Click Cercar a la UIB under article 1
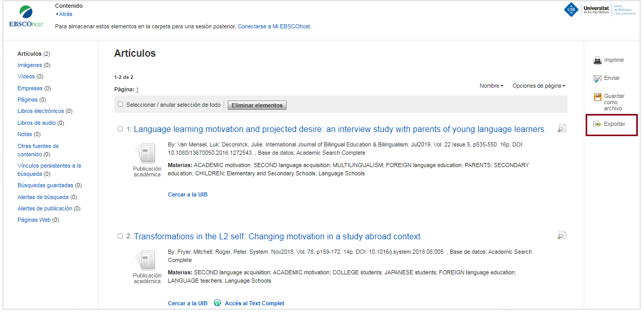Screen dimensions: 644x312 (187, 194)
